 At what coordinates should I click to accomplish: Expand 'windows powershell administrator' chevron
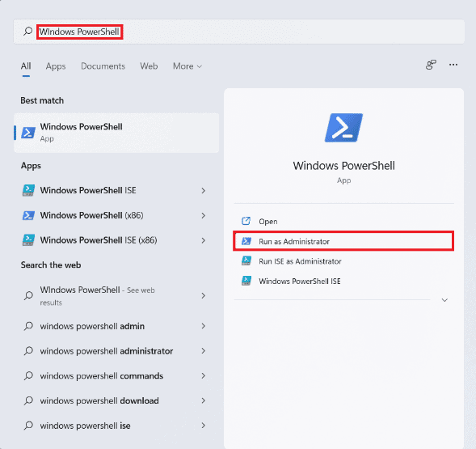(203, 351)
